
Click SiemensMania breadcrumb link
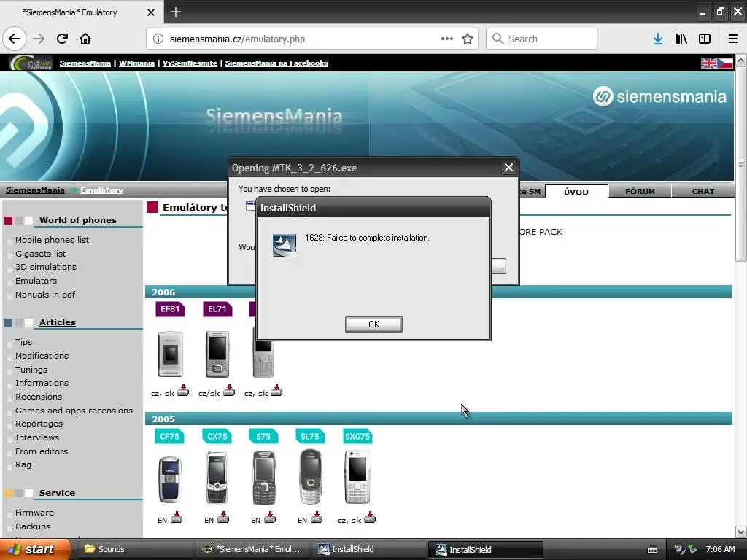(x=35, y=190)
